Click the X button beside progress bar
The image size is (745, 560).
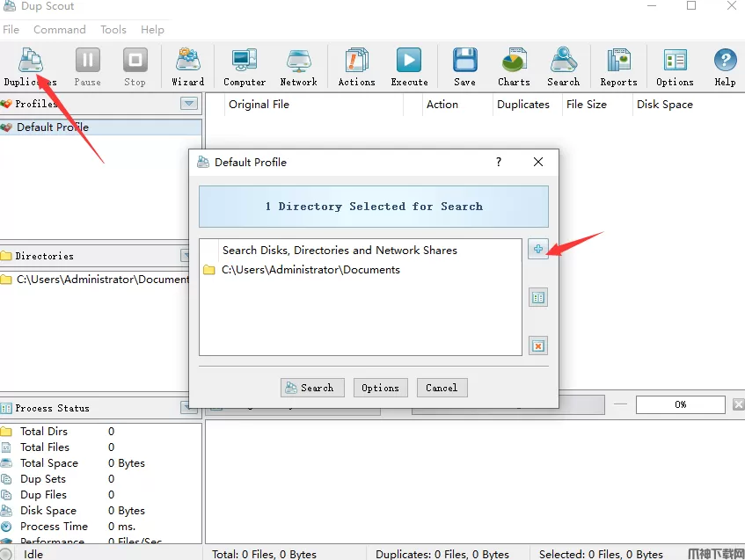738,404
